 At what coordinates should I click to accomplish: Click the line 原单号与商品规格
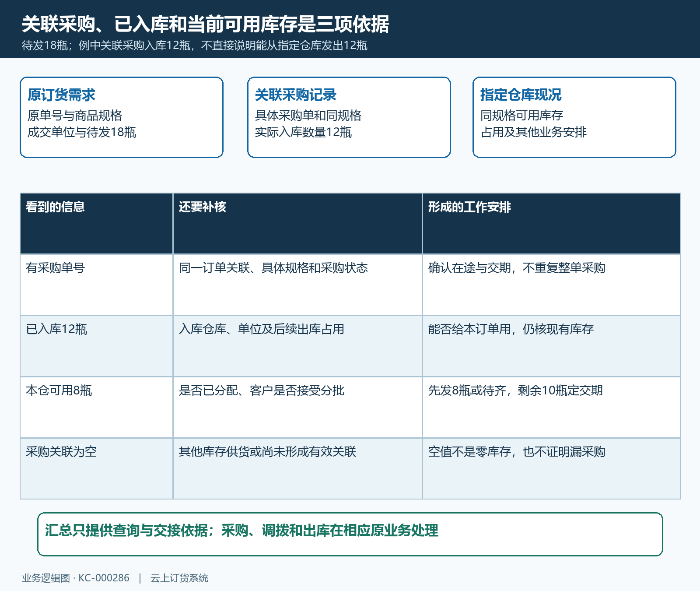tap(75, 116)
